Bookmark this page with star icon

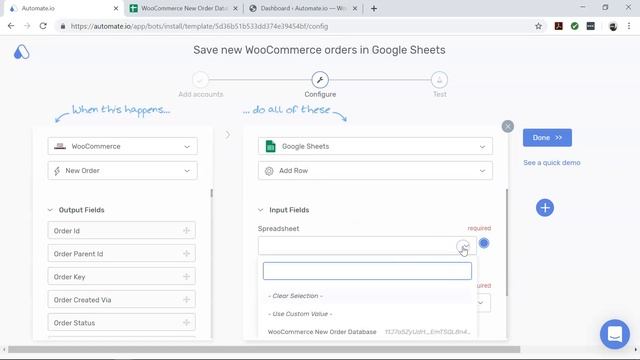(538, 26)
